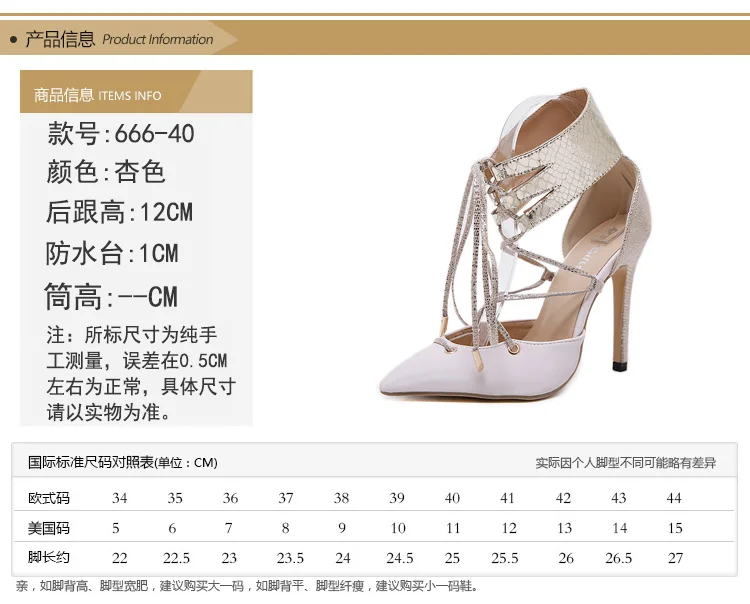Click foot length 22 cell
750x604 pixels.
(120, 558)
